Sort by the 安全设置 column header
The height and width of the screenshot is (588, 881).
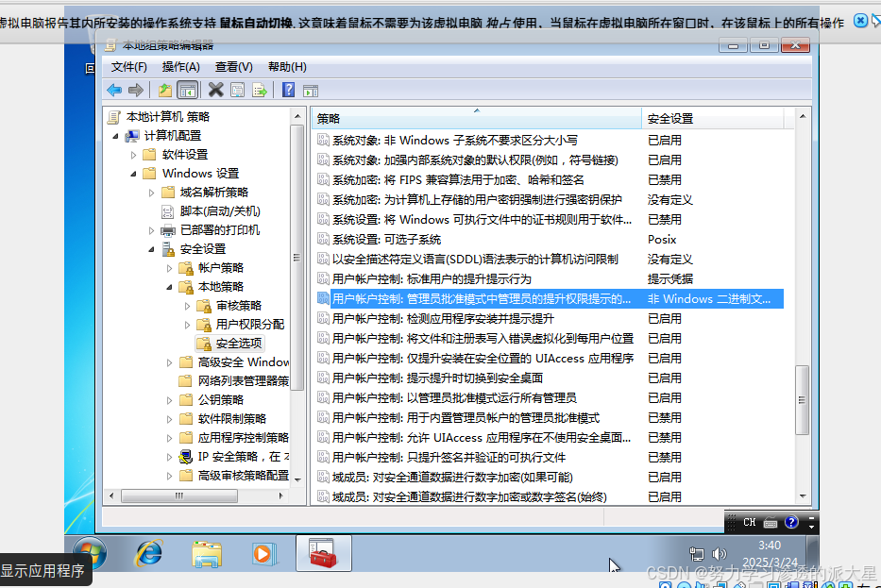click(x=712, y=119)
